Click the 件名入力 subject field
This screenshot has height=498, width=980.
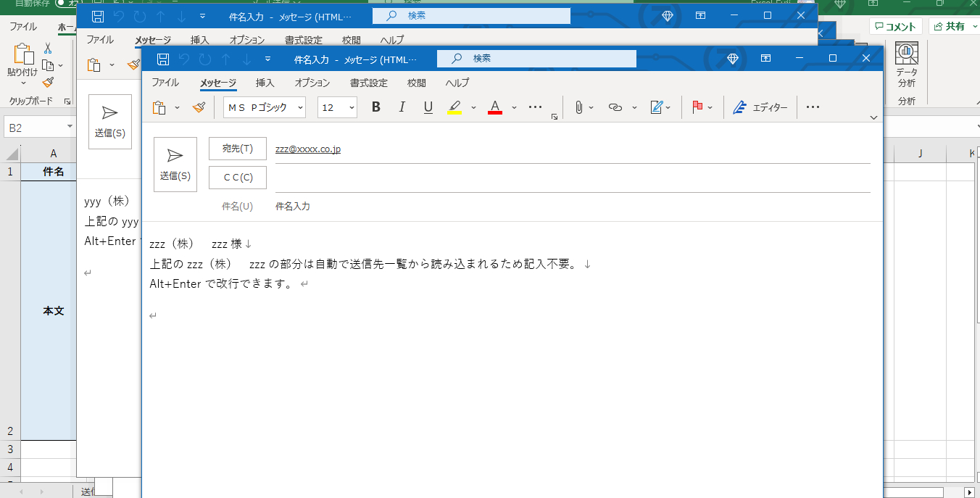[x=573, y=207]
